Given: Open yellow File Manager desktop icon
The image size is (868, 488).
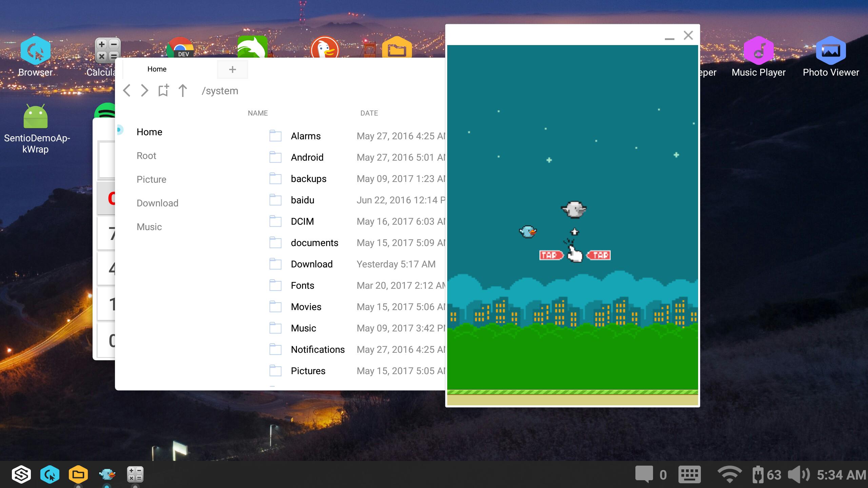Looking at the screenshot, I should click(397, 47).
